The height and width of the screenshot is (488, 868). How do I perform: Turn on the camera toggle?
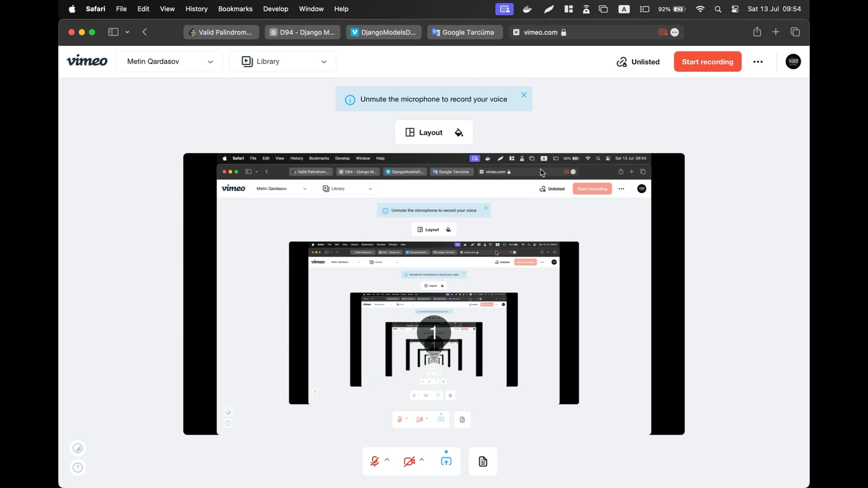pos(409,461)
